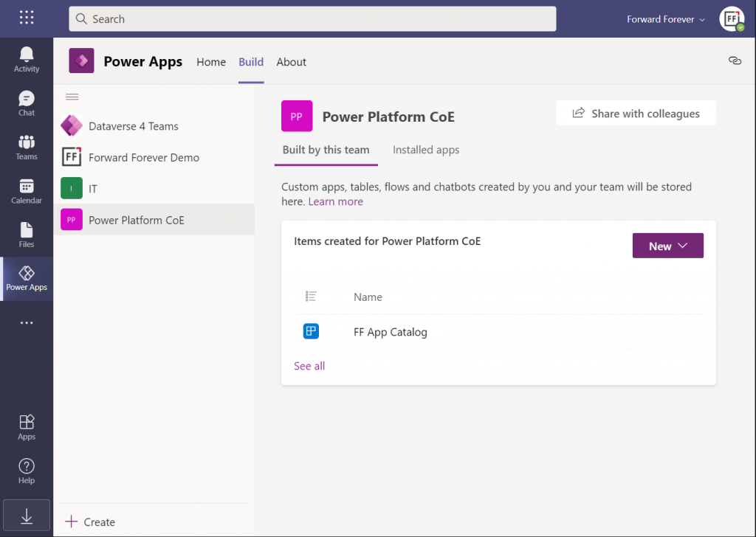Open Chat in the left rail

click(x=27, y=103)
